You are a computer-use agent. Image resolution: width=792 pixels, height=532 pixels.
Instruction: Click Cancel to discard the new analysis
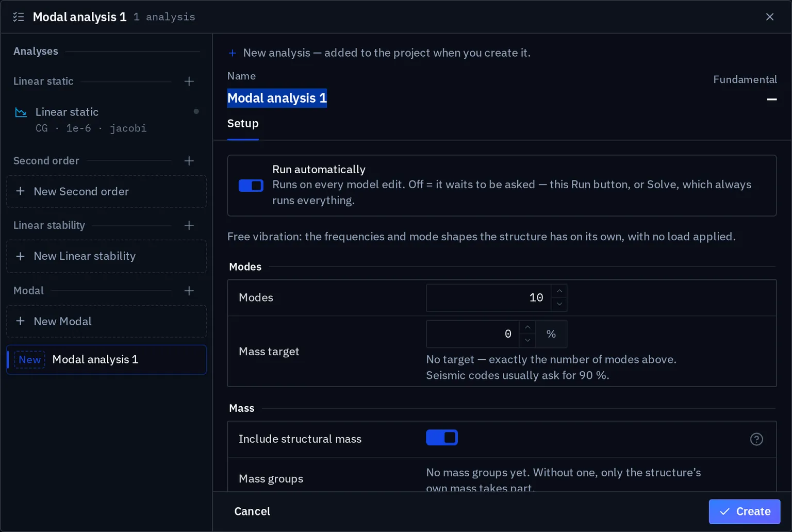click(x=252, y=511)
